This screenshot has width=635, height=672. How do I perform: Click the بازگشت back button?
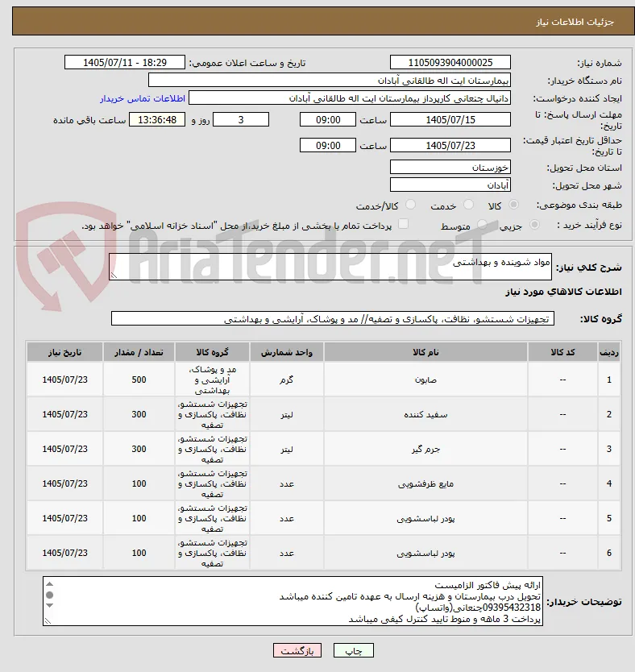pos(297,650)
